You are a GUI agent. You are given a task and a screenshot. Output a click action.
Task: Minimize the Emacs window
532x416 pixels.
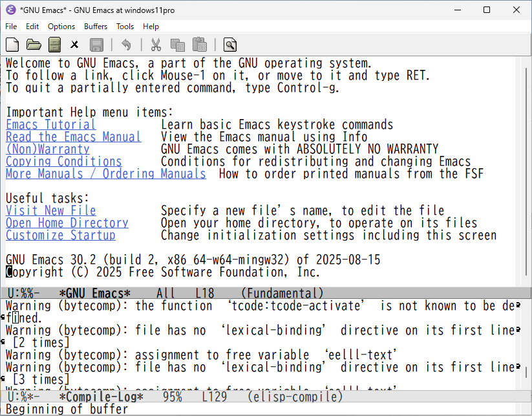pos(458,10)
